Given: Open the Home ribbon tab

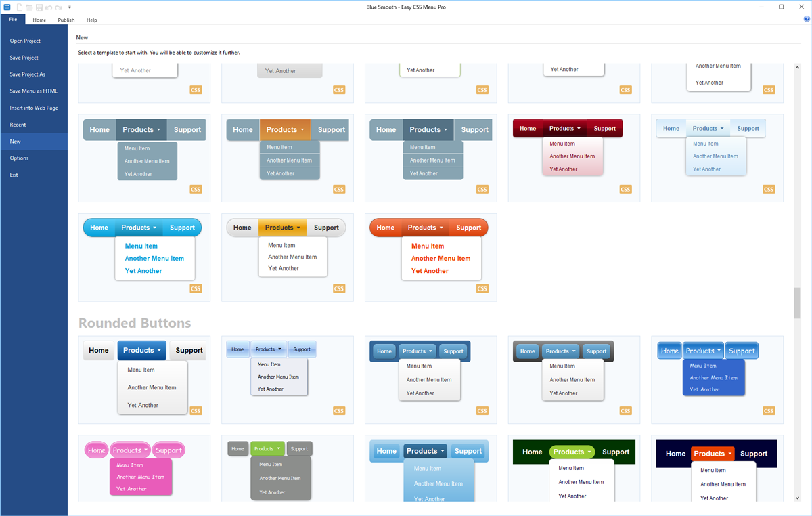Looking at the screenshot, I should pos(39,20).
